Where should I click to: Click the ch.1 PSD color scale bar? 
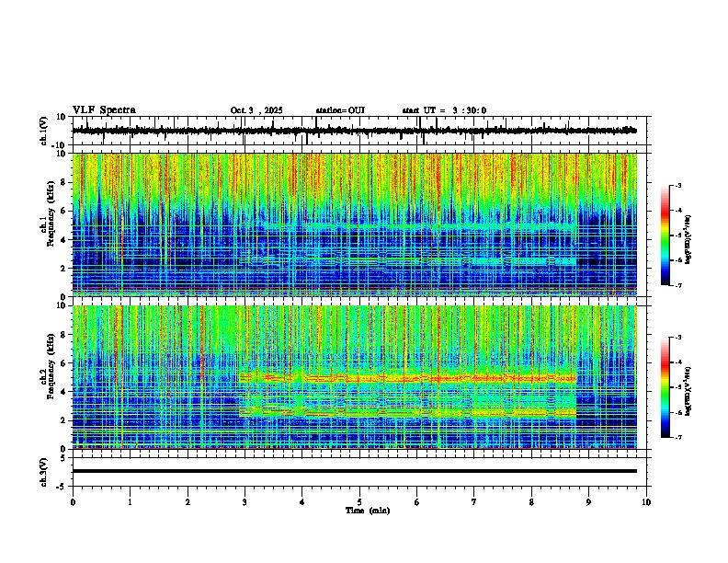point(665,236)
